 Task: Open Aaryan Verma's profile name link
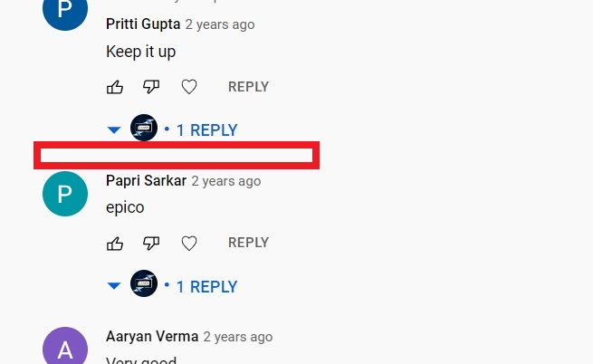point(152,336)
